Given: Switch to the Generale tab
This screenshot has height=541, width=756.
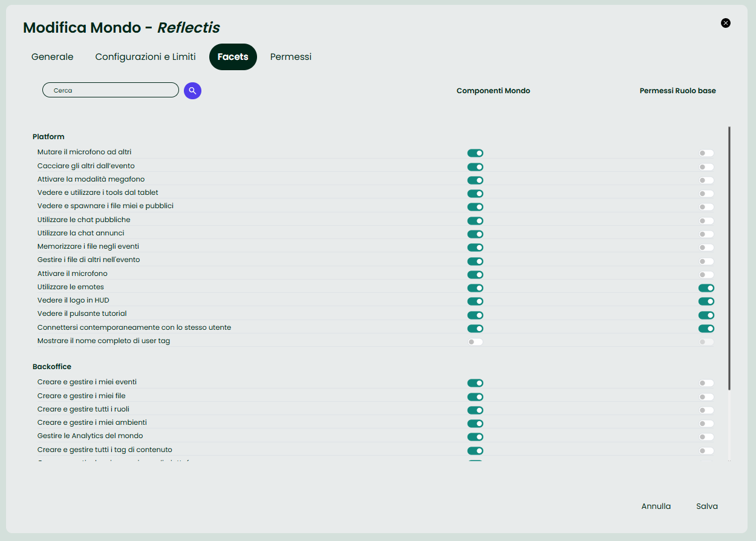Looking at the screenshot, I should [x=52, y=56].
